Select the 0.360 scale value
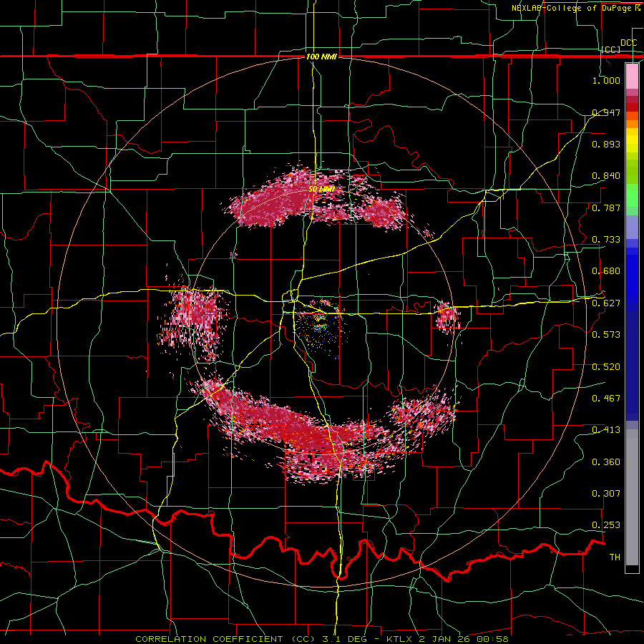 coord(606,462)
